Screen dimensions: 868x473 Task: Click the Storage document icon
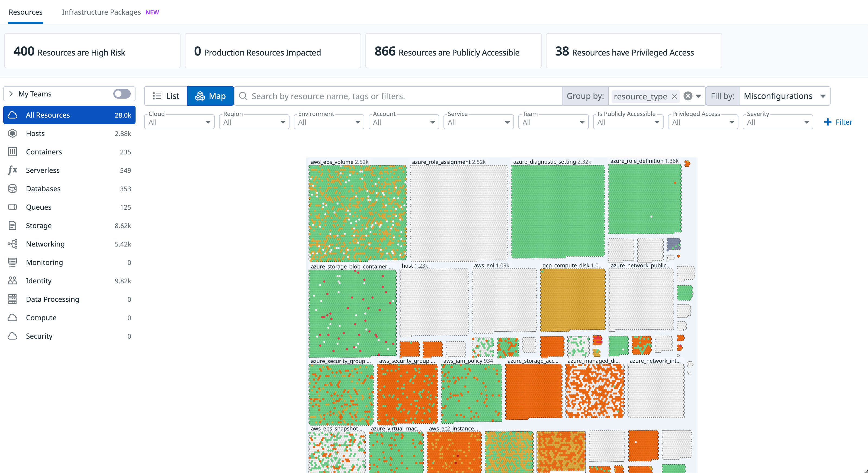[x=12, y=226]
